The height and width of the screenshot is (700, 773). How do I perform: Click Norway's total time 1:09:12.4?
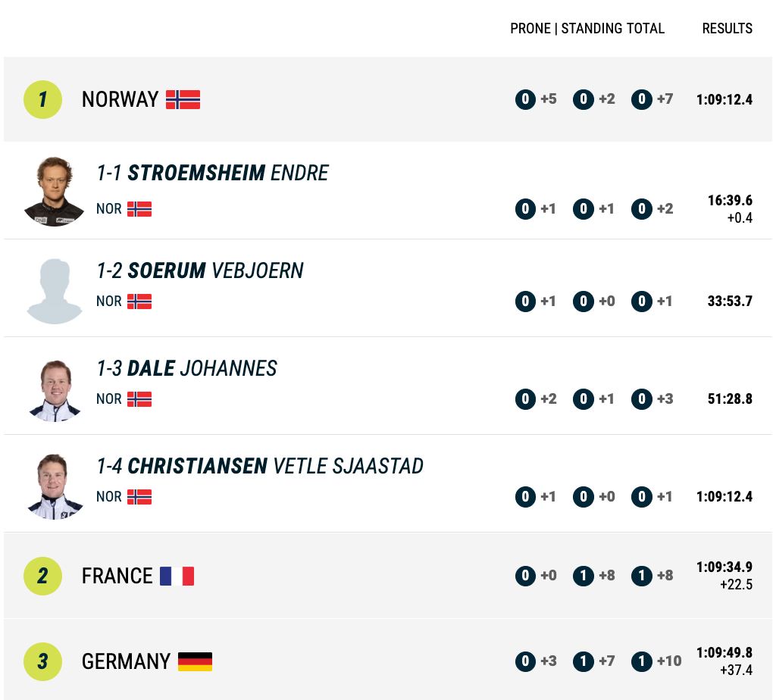pyautogui.click(x=724, y=99)
